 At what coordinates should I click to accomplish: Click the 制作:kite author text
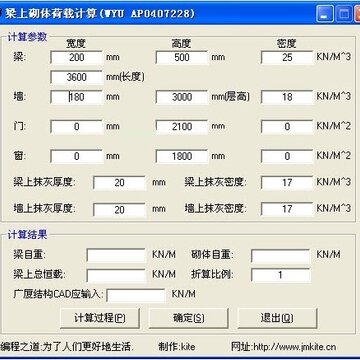[177, 347]
